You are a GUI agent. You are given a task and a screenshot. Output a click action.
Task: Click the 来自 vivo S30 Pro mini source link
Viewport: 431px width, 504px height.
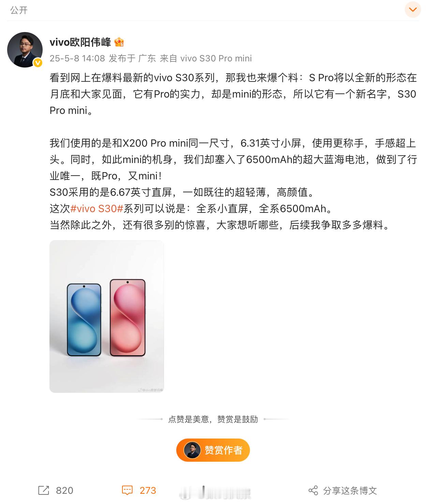(x=206, y=58)
